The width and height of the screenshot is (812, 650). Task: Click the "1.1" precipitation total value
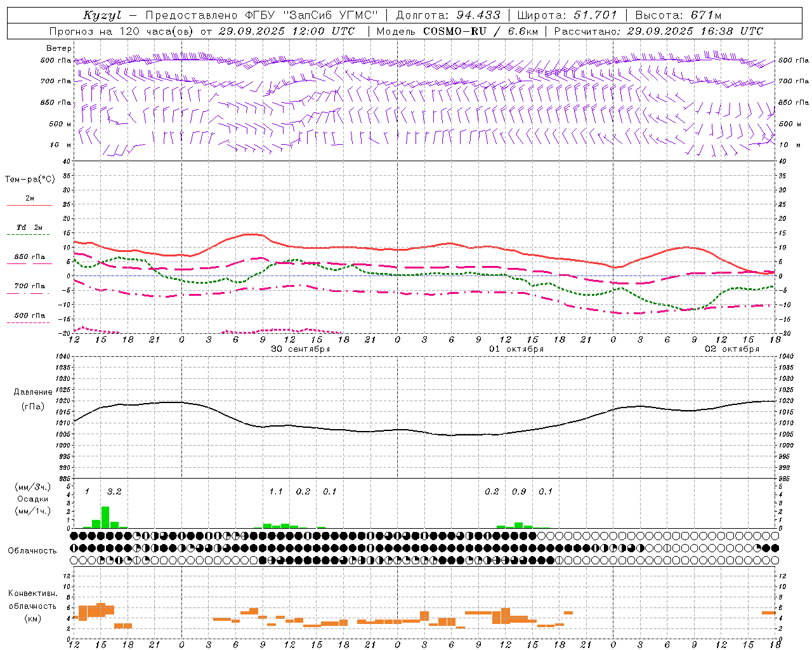pyautogui.click(x=276, y=492)
